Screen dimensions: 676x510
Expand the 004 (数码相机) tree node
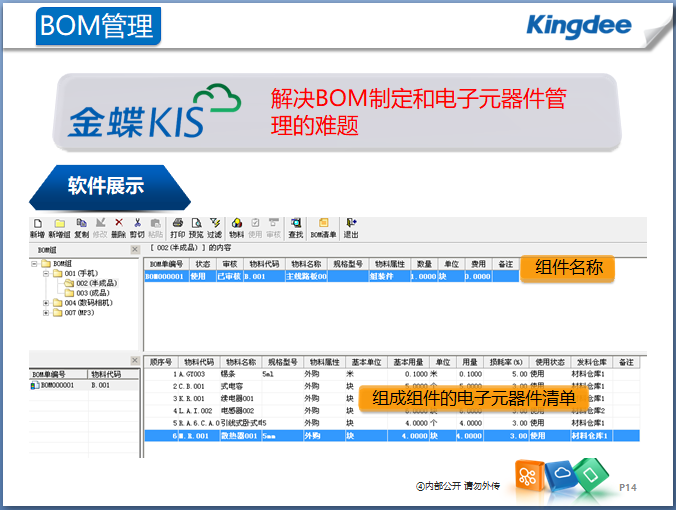(46, 302)
